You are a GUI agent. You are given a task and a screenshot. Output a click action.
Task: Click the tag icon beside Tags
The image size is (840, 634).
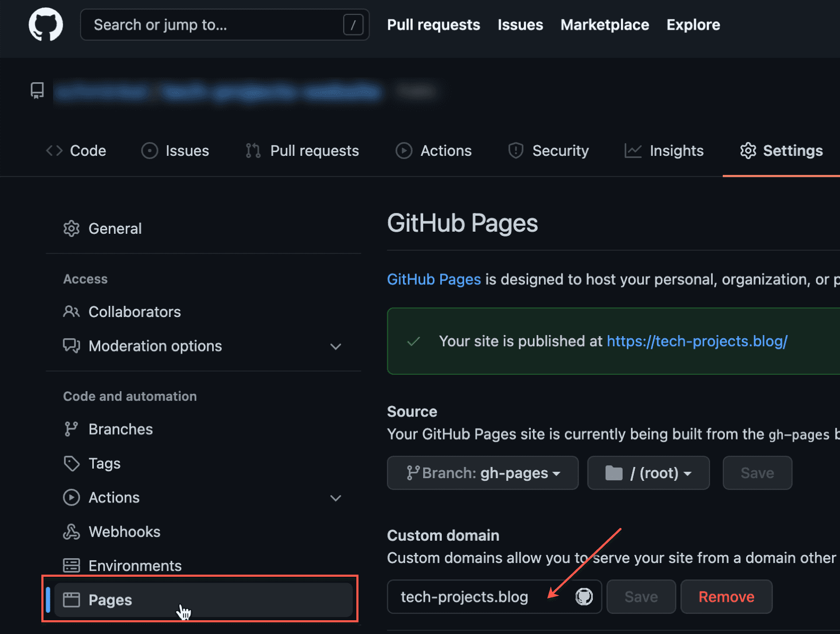[72, 463]
